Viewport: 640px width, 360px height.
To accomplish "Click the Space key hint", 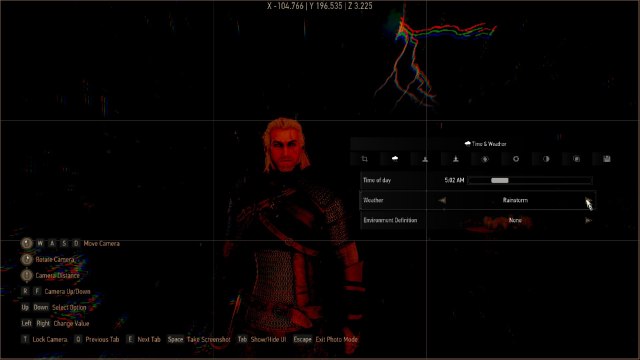I will (176, 339).
